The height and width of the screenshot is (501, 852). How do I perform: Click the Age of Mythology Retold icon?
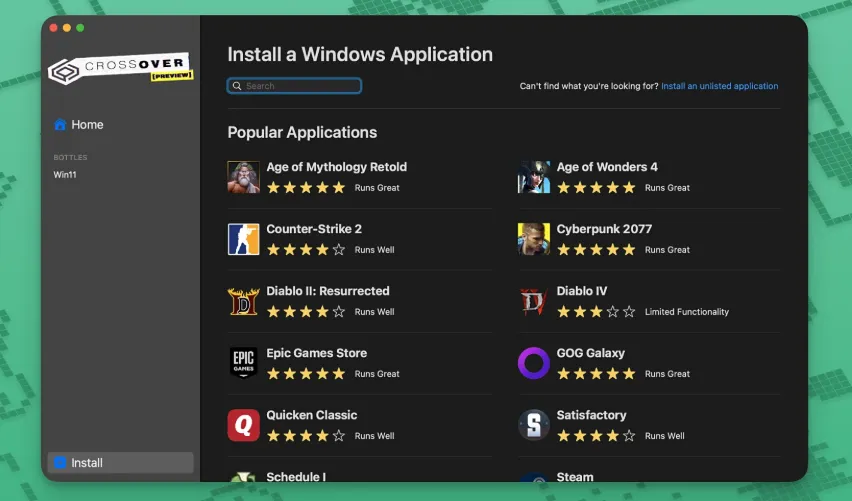coord(243,177)
